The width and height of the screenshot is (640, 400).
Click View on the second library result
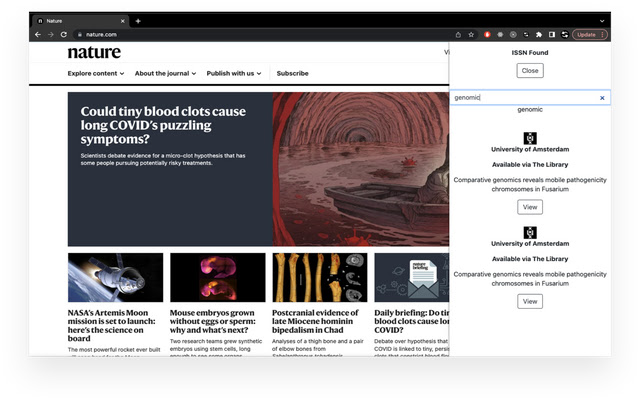coord(530,301)
